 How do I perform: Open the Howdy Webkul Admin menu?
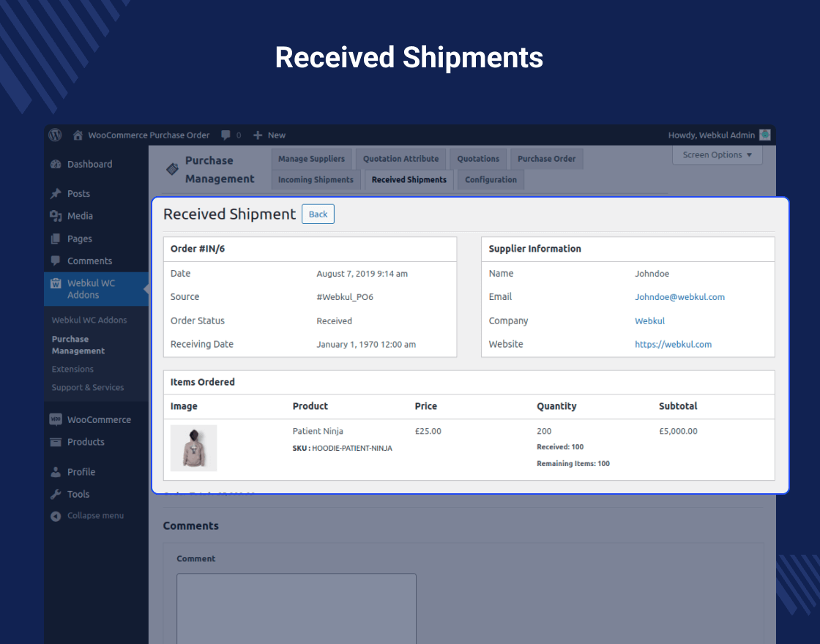pos(720,135)
